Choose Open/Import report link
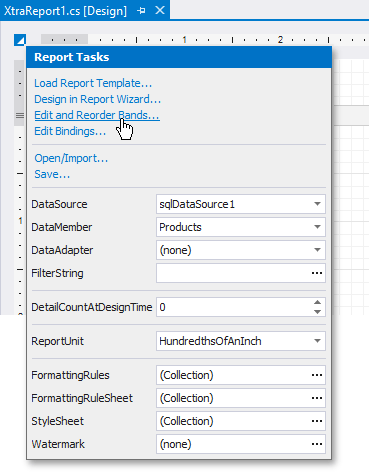The image size is (369, 472). pyautogui.click(x=71, y=158)
